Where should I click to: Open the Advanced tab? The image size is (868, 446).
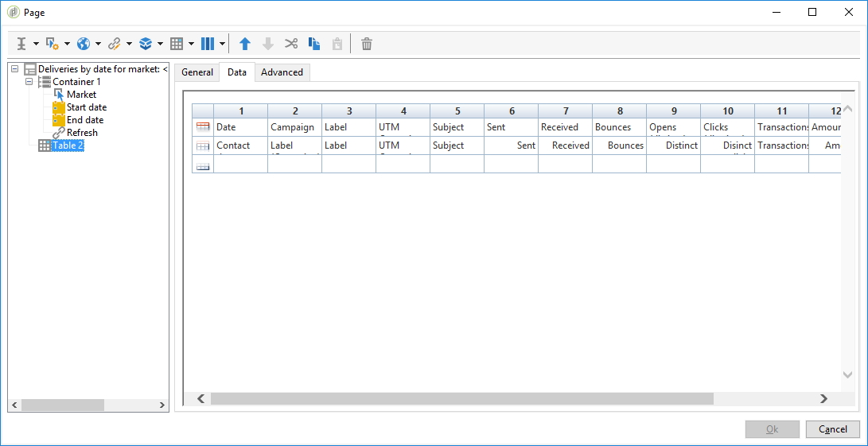[282, 72]
